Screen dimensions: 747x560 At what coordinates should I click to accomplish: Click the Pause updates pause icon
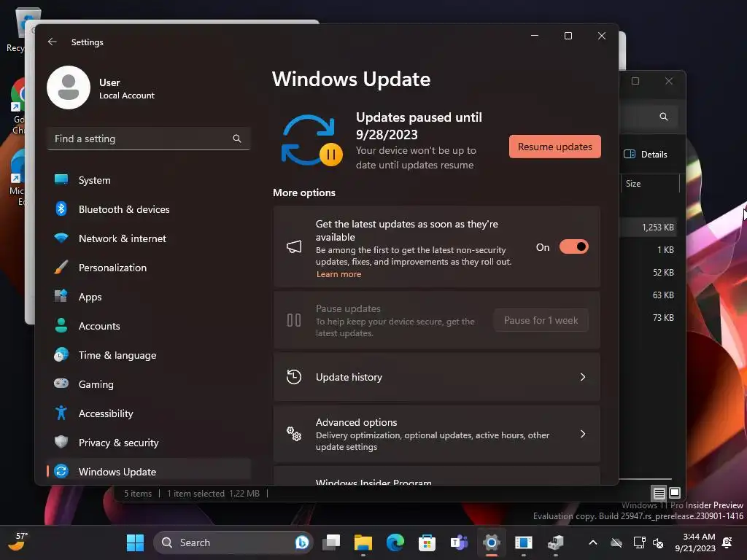pos(294,320)
